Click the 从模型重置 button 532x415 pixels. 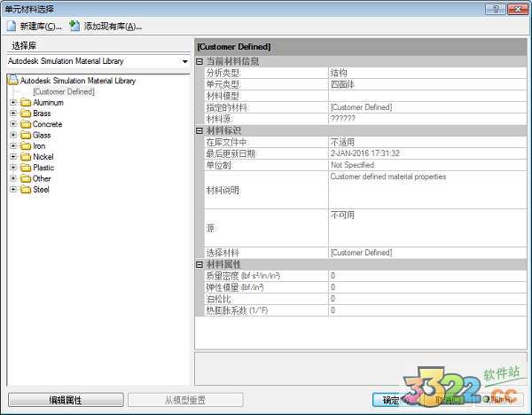coord(185,400)
